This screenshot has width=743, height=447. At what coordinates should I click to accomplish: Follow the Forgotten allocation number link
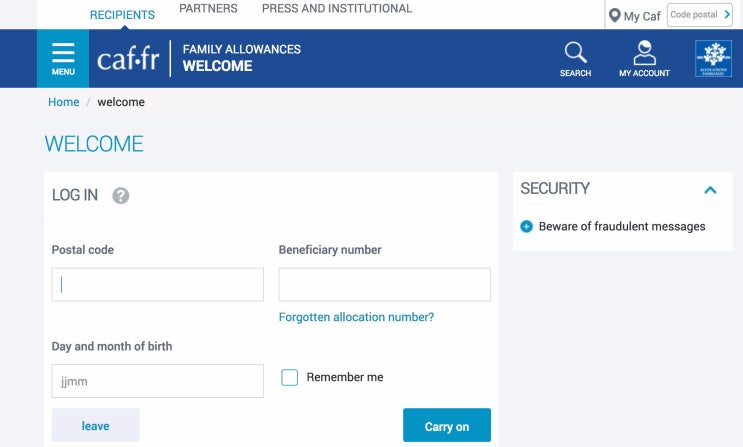[356, 317]
